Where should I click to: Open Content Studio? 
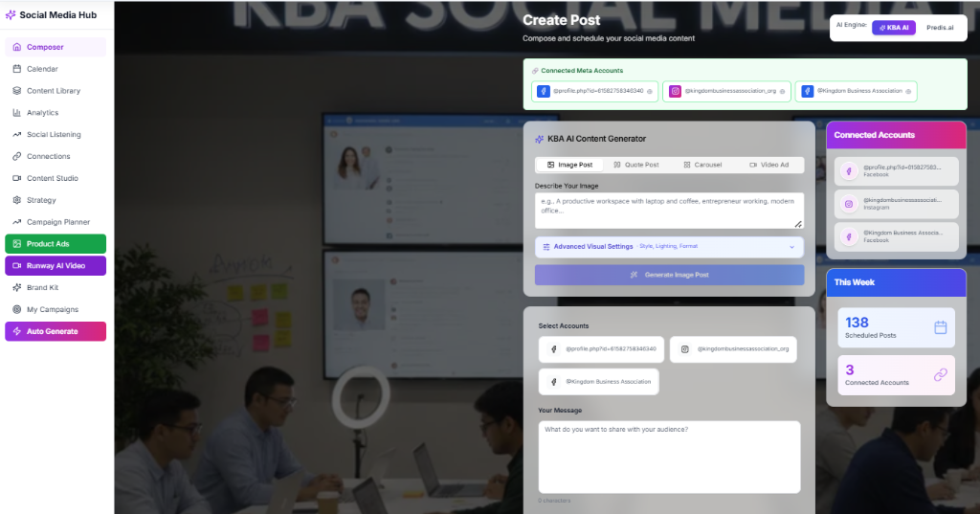pyautogui.click(x=56, y=178)
